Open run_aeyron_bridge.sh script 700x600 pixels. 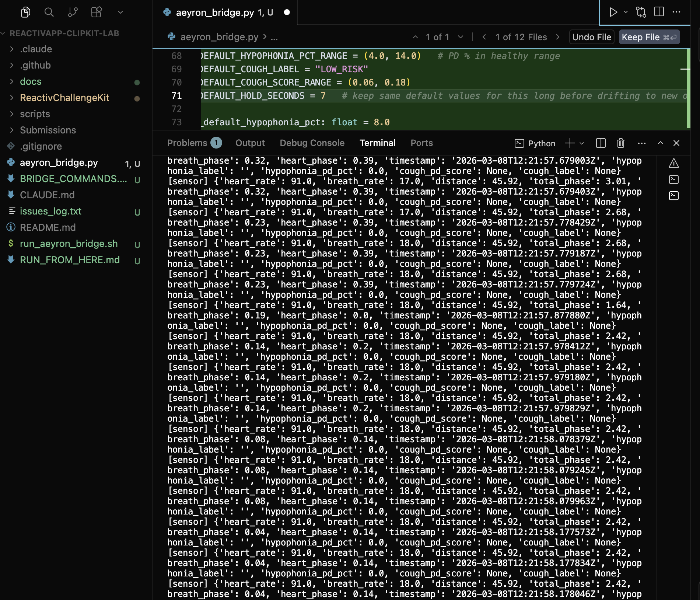click(x=76, y=244)
